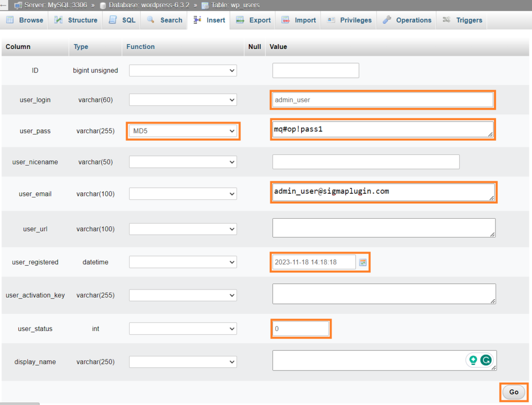Click the Grammarly icon in display_name field
The width and height of the screenshot is (532, 405).
click(485, 360)
